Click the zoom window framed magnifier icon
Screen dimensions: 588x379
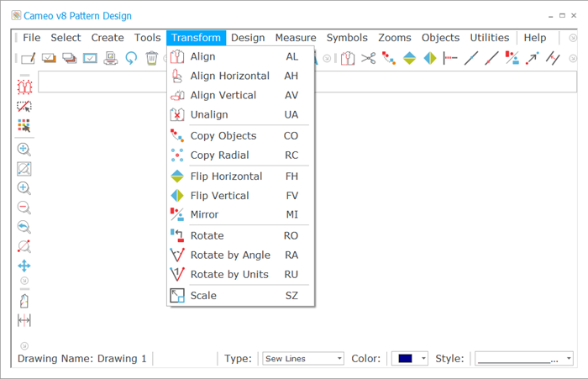click(24, 169)
